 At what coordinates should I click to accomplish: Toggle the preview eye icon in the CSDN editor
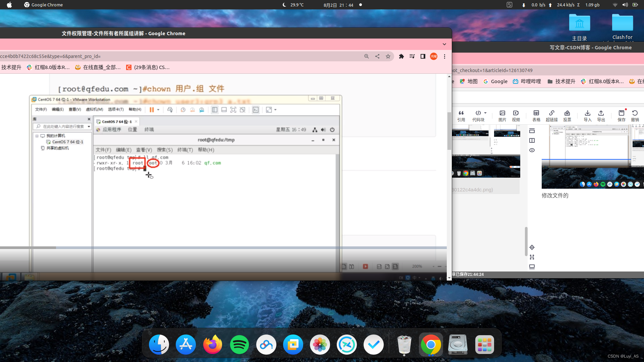[x=532, y=150]
